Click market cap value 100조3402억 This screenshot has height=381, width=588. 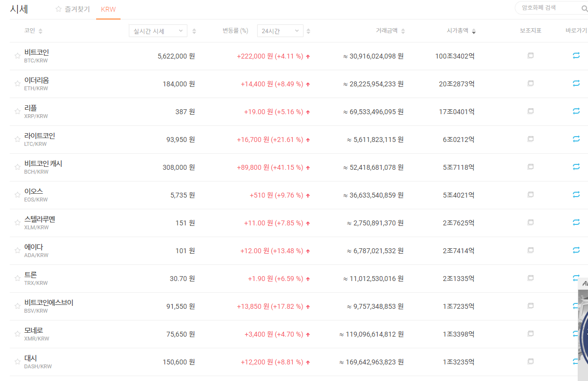pos(455,56)
